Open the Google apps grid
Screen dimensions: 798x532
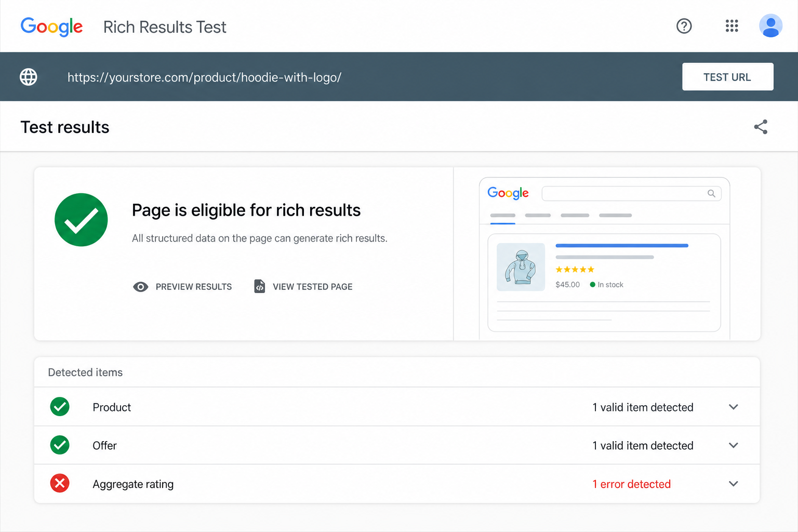pyautogui.click(x=731, y=26)
